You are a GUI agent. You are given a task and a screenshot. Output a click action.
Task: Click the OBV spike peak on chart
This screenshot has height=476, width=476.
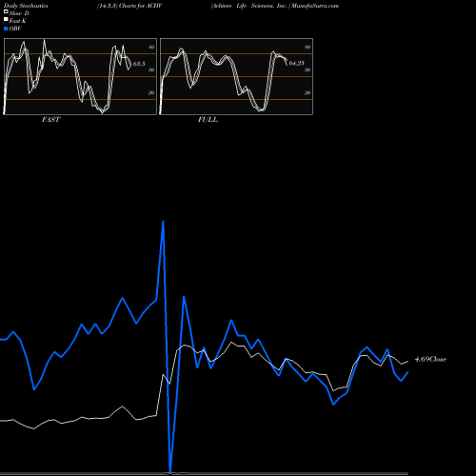click(163, 221)
